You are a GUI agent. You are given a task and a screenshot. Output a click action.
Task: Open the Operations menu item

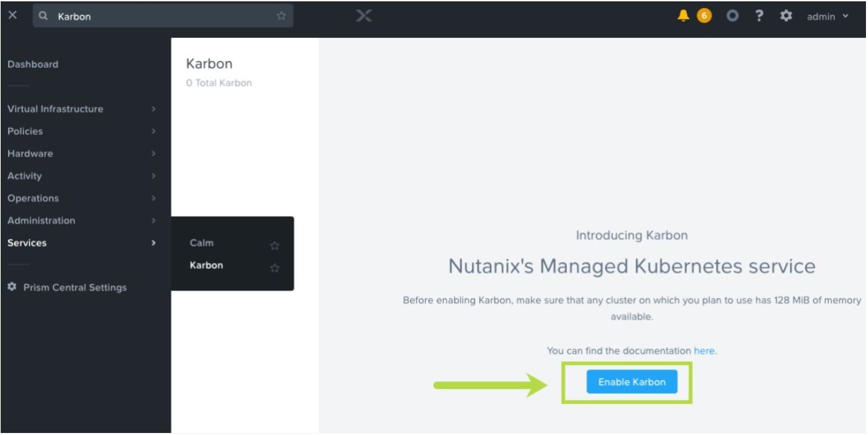[x=33, y=199]
